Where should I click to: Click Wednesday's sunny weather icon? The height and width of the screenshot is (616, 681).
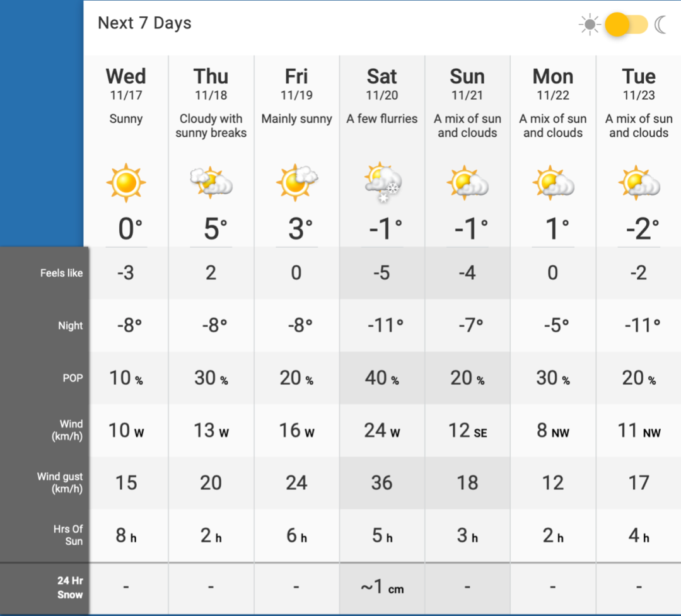[126, 183]
